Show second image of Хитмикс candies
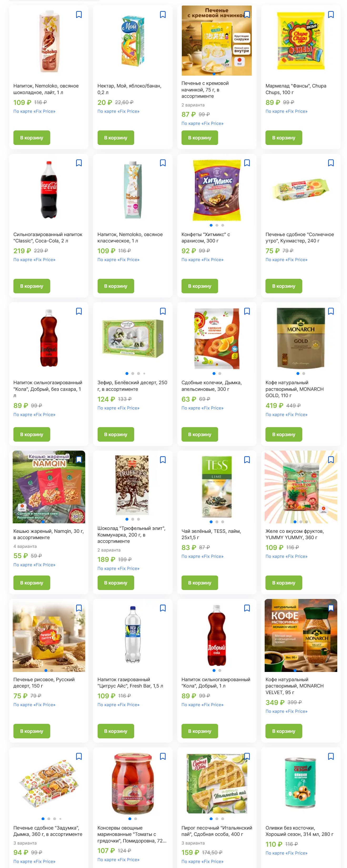 (217, 225)
